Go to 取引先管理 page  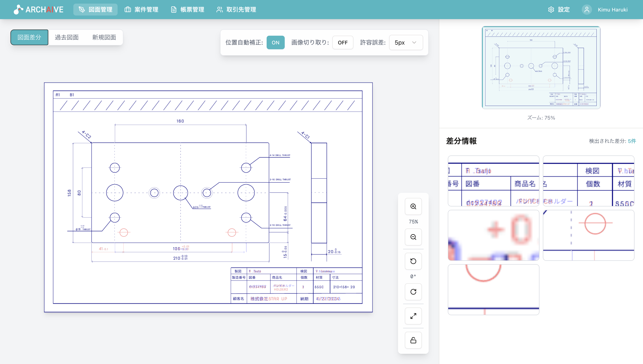click(x=236, y=10)
